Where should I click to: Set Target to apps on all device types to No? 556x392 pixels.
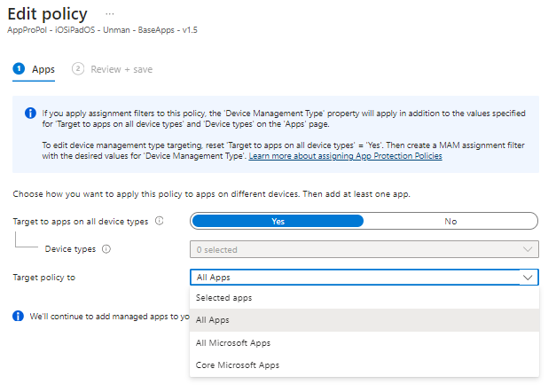[x=450, y=221]
